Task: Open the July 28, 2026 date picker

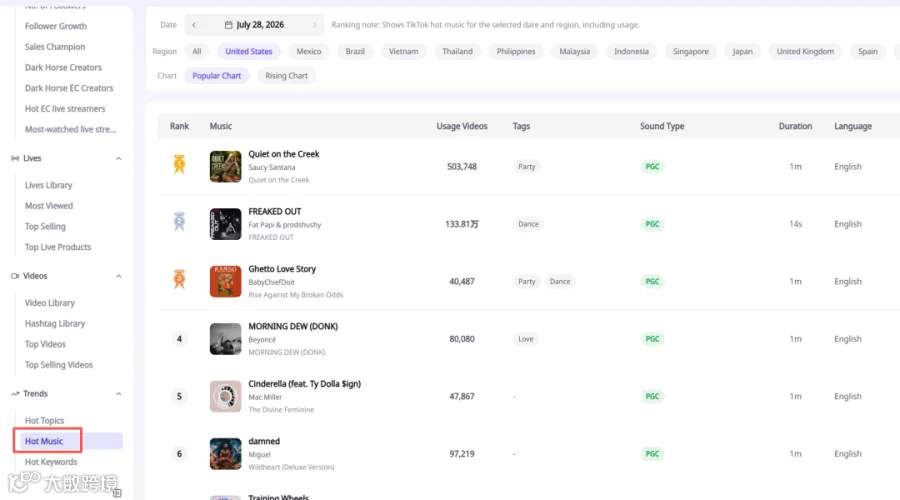Action: point(254,25)
